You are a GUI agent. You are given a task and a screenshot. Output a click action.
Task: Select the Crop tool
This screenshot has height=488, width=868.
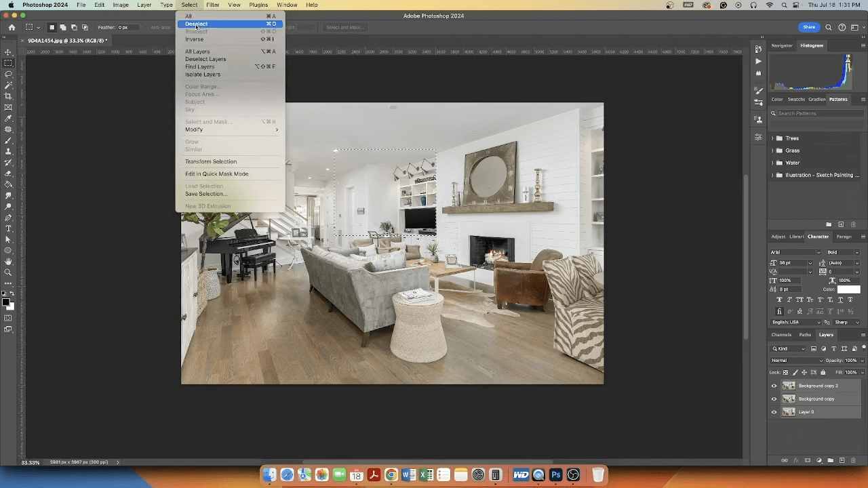(x=8, y=96)
